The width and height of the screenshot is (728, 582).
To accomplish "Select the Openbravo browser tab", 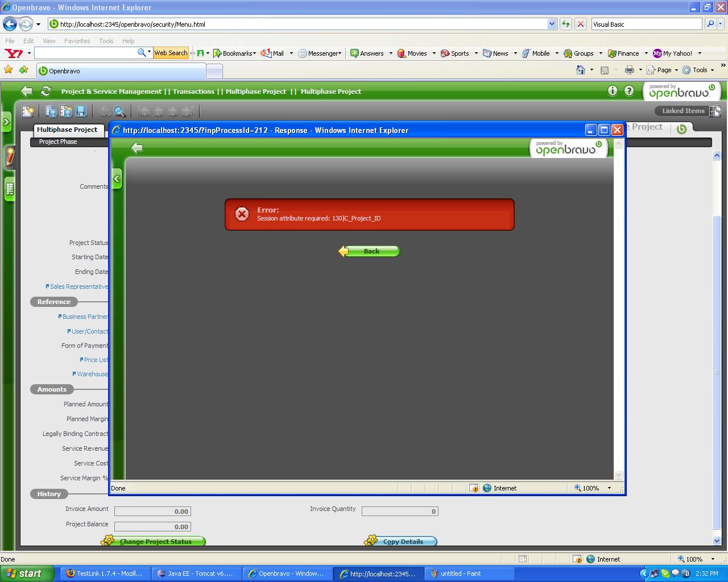I will tap(121, 71).
